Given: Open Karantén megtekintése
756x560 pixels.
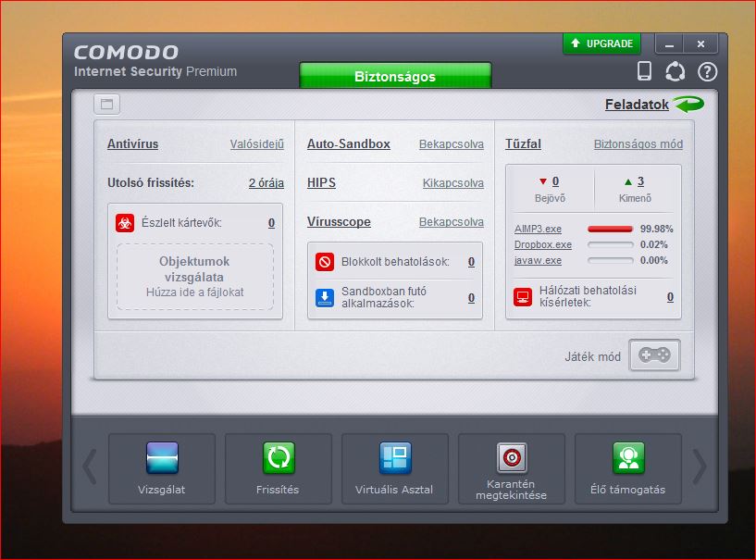Looking at the screenshot, I should [x=512, y=468].
